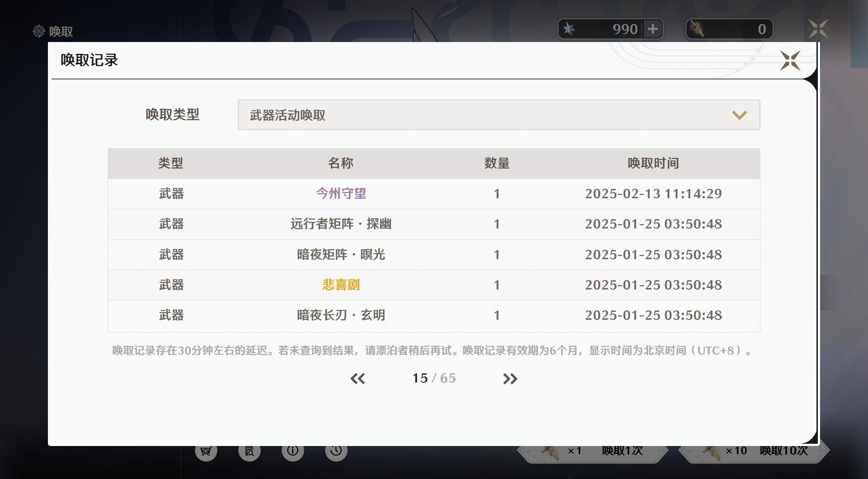Viewport: 868px width, 479px height.
Task: Go to the previous page with <<
Action: tap(358, 378)
